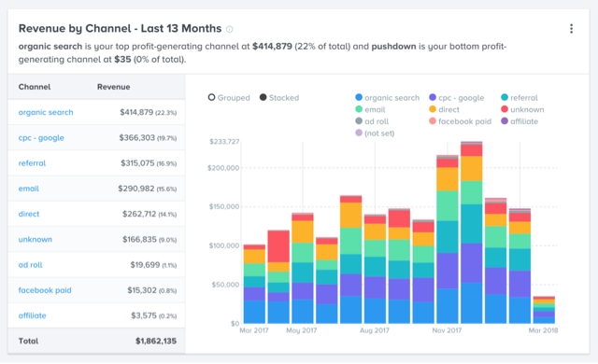Open the organic search channel link
The width and height of the screenshot is (598, 364).
[x=46, y=112]
